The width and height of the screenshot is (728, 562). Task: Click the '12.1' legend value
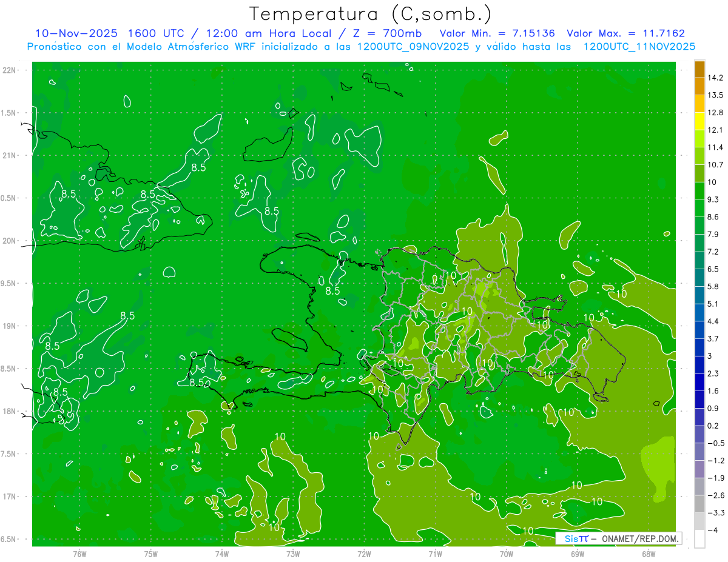[715, 130]
